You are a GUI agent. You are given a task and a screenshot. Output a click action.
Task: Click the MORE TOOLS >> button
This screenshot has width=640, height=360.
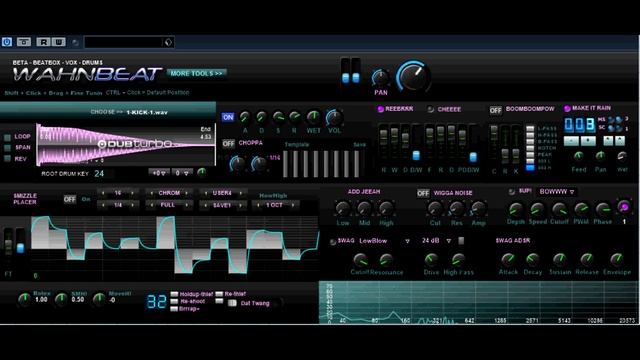tap(196, 73)
